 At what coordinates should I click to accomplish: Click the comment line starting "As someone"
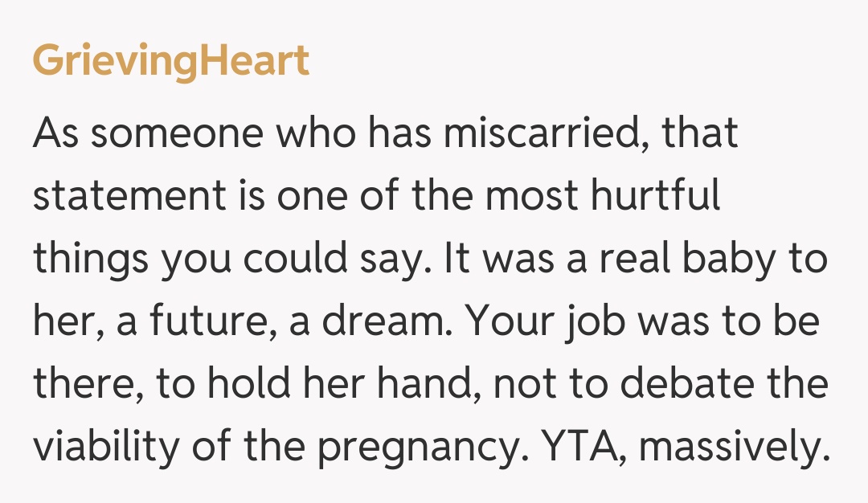(x=386, y=135)
